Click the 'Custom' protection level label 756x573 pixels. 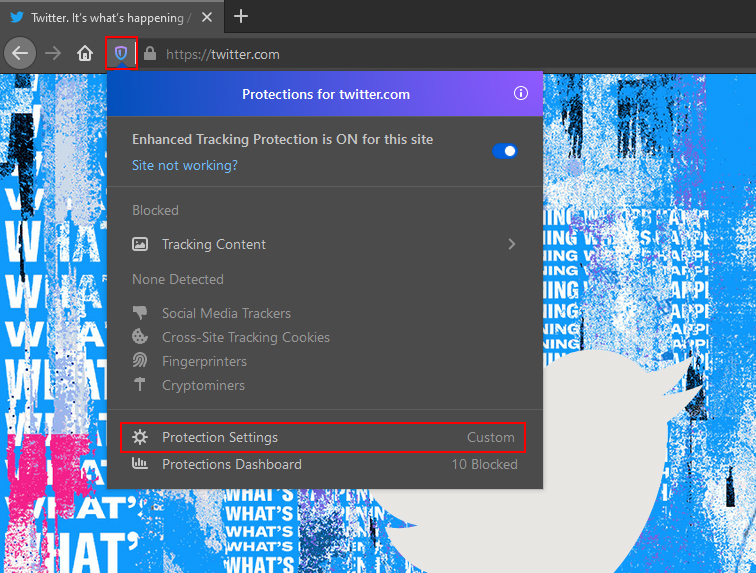click(x=490, y=437)
